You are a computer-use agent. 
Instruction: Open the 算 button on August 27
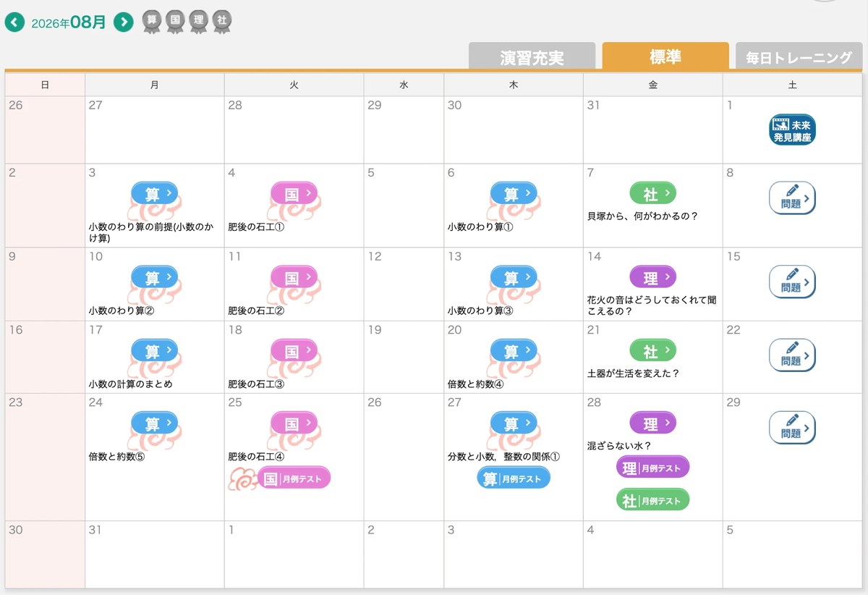point(514,423)
